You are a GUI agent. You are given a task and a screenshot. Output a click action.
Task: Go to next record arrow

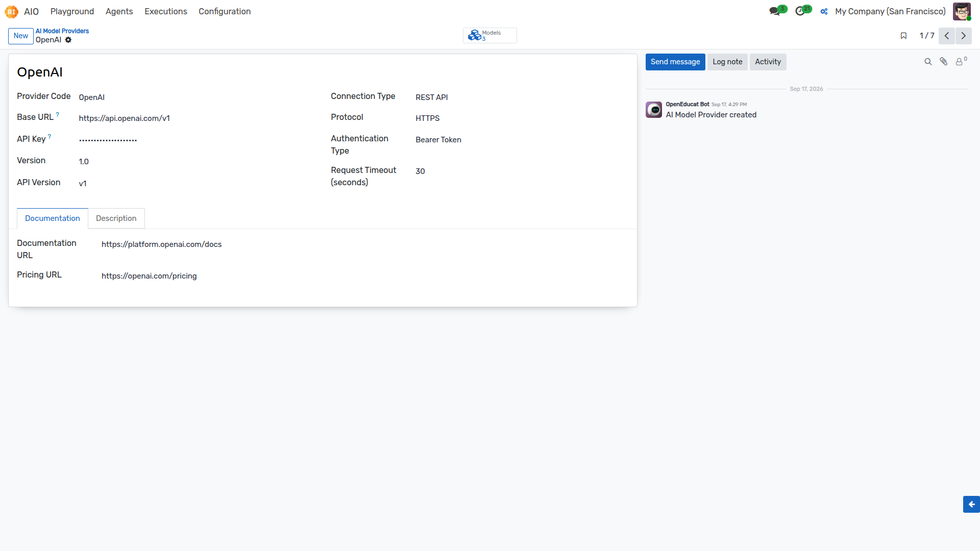point(964,36)
